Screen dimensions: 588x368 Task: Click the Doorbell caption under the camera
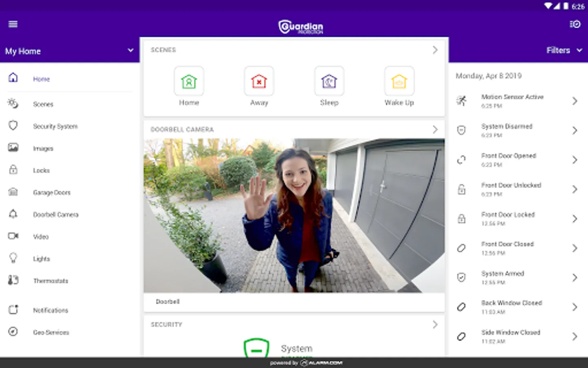coord(167,302)
